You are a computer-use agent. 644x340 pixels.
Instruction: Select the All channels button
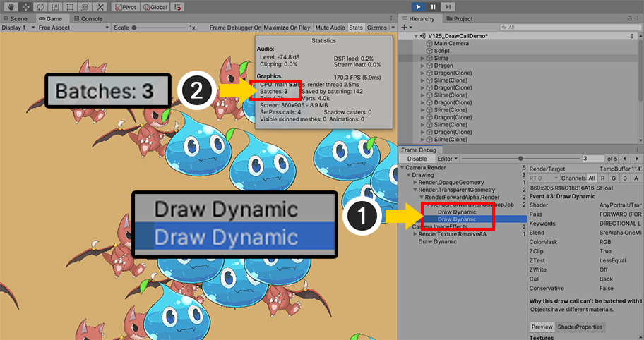tap(592, 178)
